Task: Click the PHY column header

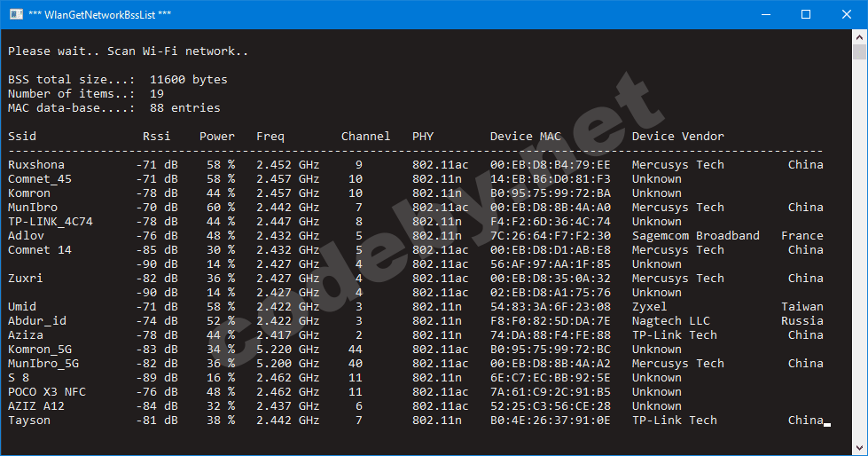Action: pyautogui.click(x=423, y=137)
